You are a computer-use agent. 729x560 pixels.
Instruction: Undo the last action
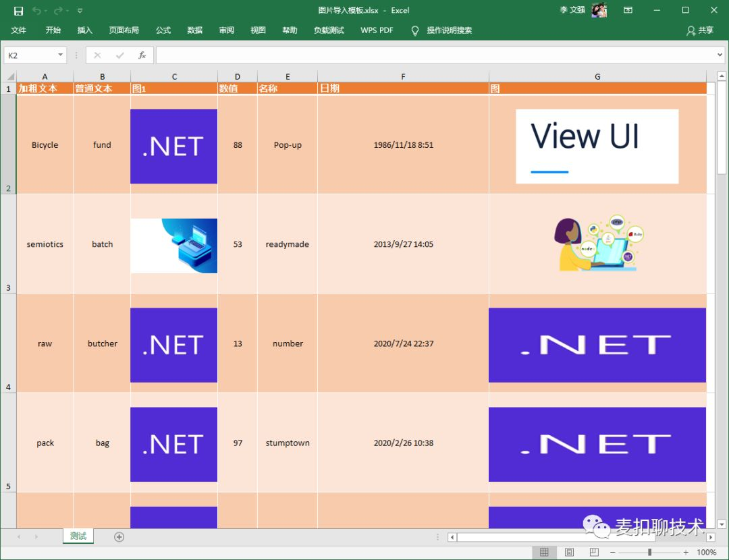[36, 11]
